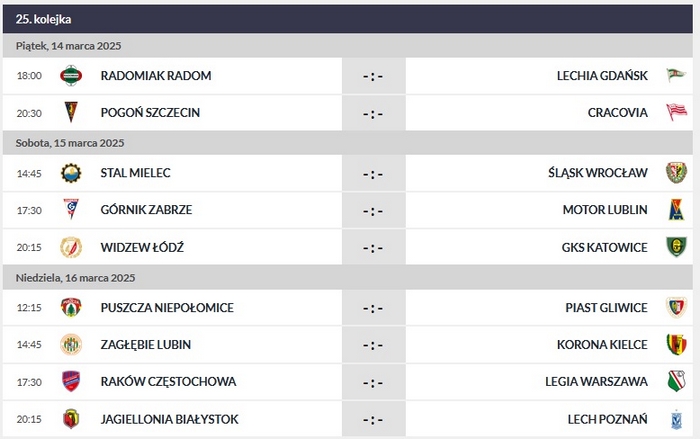Click the Radomiak vs Lechia score placeholder

[373, 76]
